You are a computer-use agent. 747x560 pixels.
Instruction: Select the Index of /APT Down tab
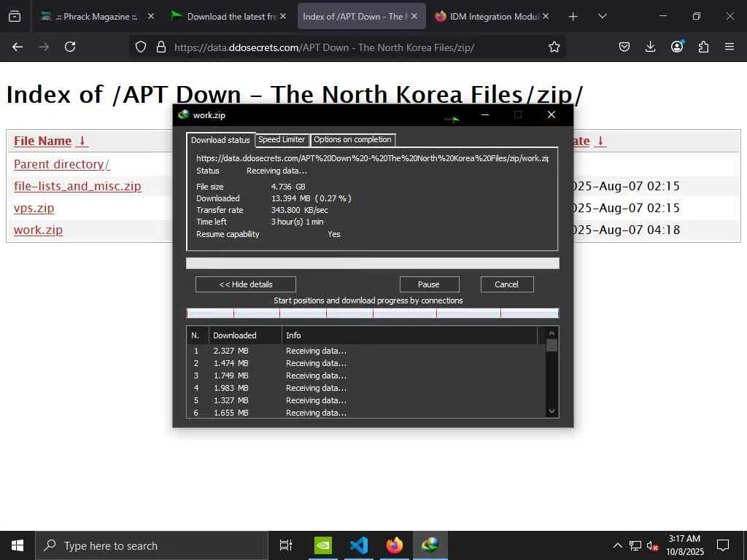pos(354,16)
